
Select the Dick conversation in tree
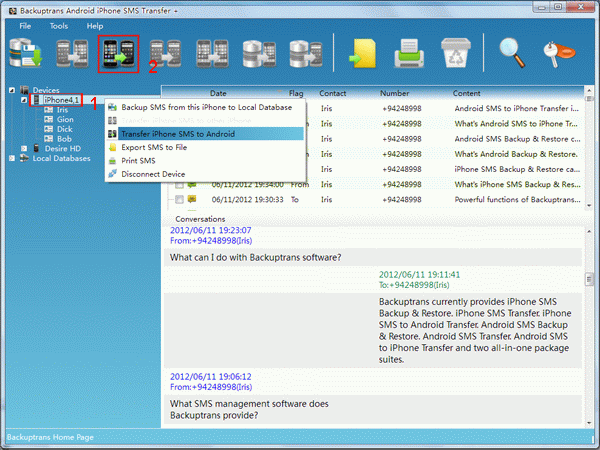(64, 129)
